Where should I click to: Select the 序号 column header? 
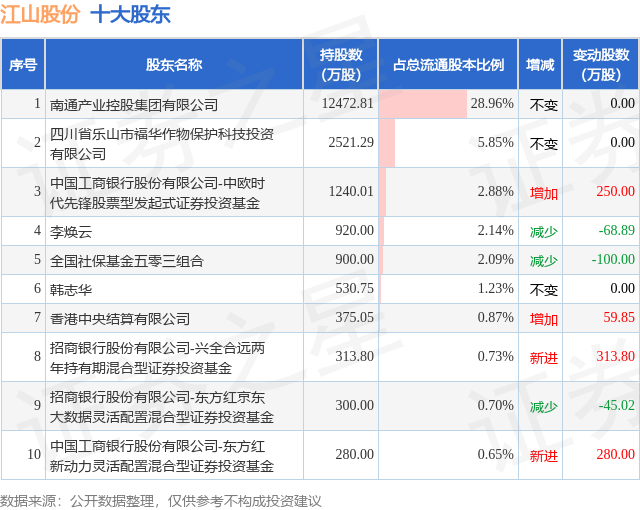(23, 64)
